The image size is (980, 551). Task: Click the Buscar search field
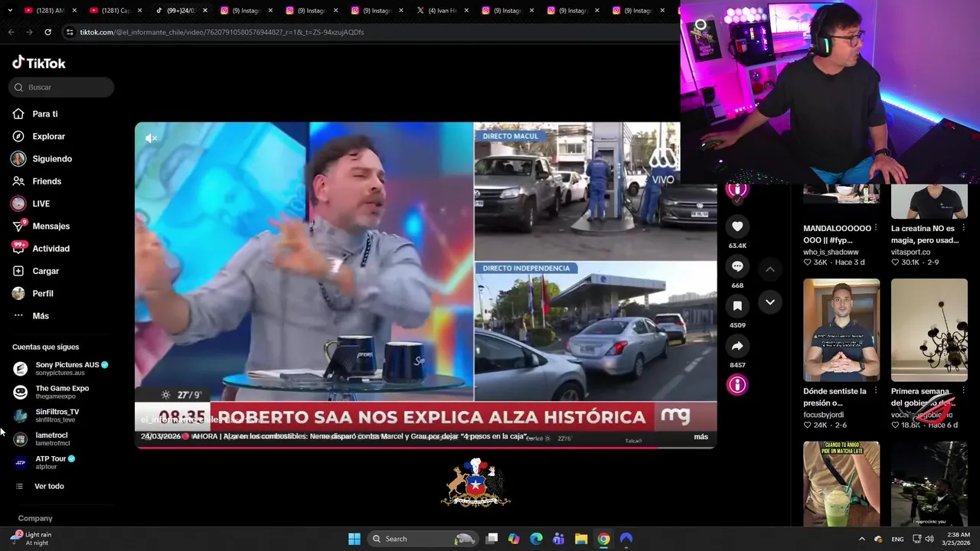[x=61, y=87]
